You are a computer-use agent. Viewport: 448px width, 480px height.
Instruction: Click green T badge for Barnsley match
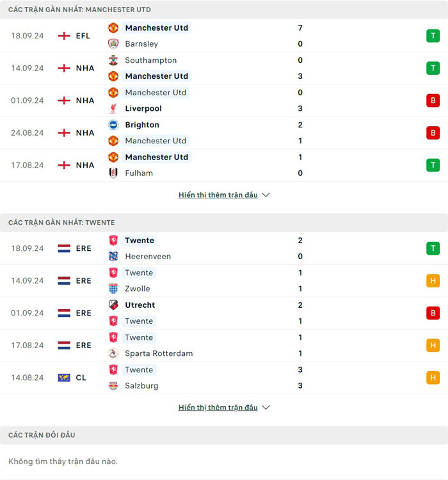coord(433,36)
